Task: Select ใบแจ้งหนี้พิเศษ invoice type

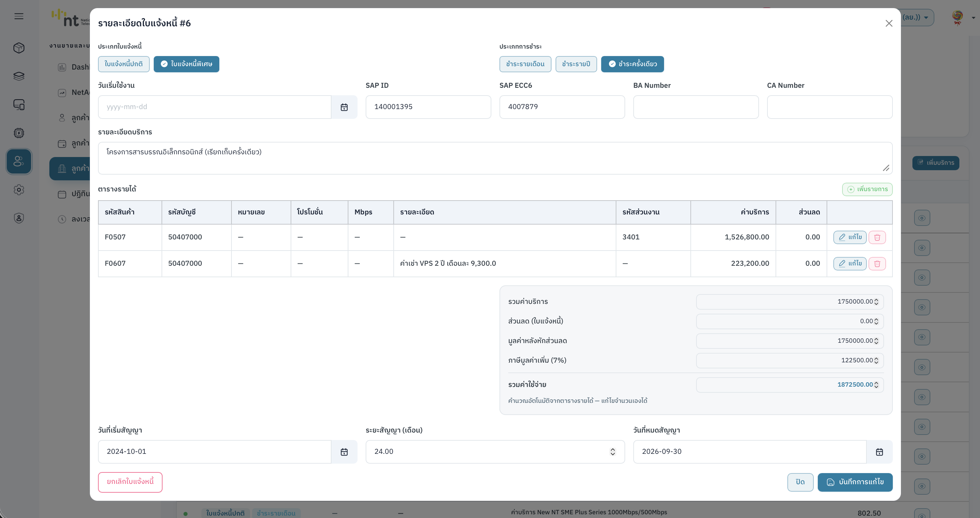Action: pyautogui.click(x=187, y=64)
